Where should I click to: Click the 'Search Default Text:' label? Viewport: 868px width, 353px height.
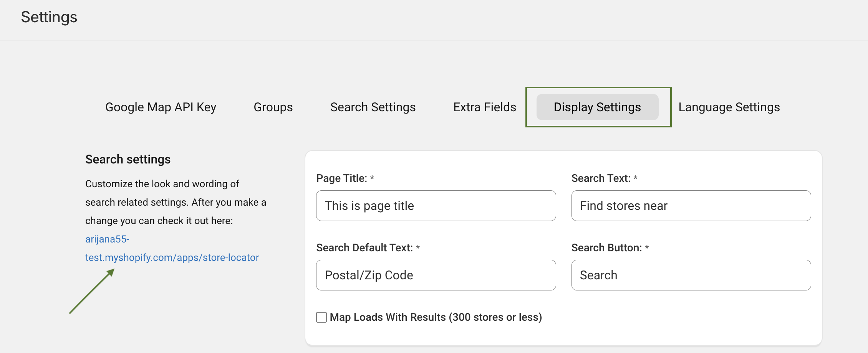[x=364, y=248]
